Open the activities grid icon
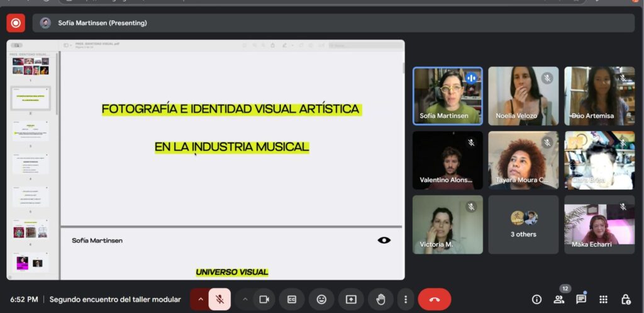Image resolution: width=644 pixels, height=313 pixels. click(603, 299)
